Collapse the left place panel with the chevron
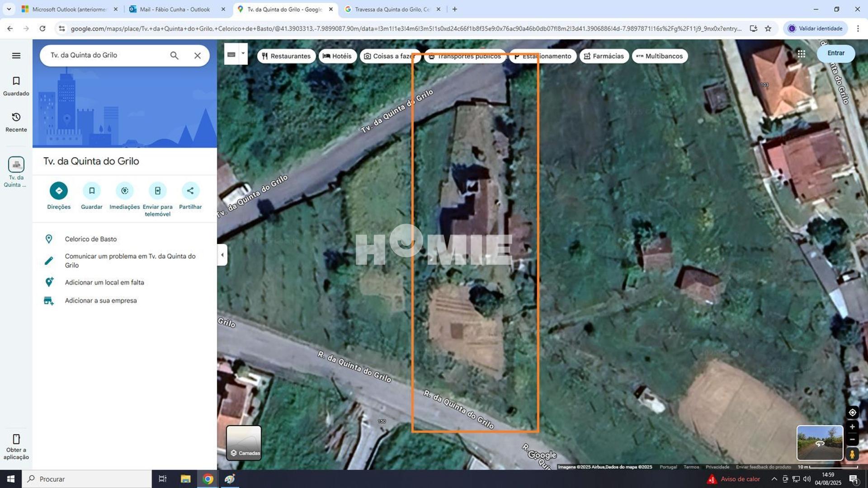Screen dimensions: 868x488 [222, 254]
